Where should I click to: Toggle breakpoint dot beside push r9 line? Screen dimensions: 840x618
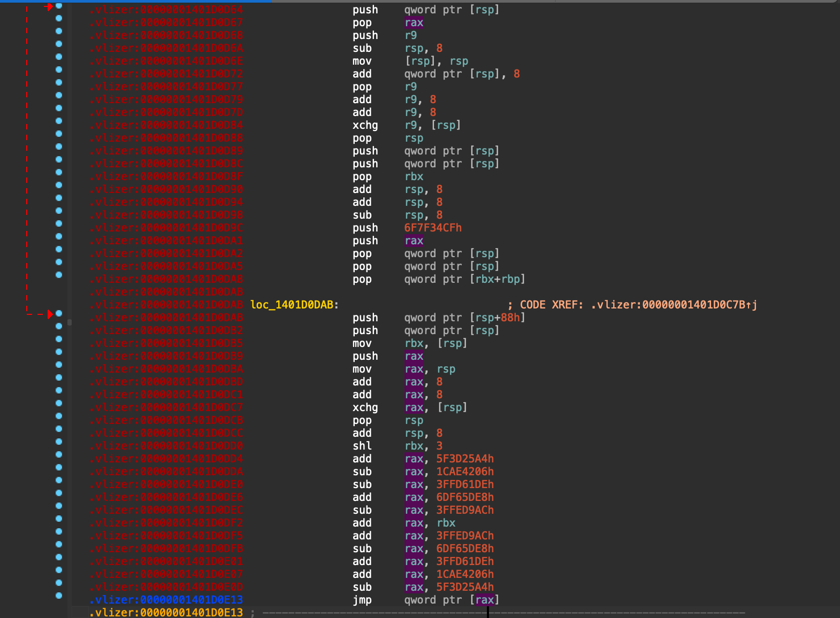coord(59,31)
